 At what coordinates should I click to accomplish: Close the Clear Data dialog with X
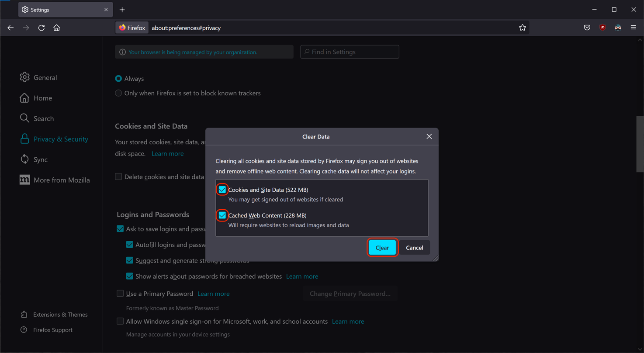pyautogui.click(x=429, y=136)
